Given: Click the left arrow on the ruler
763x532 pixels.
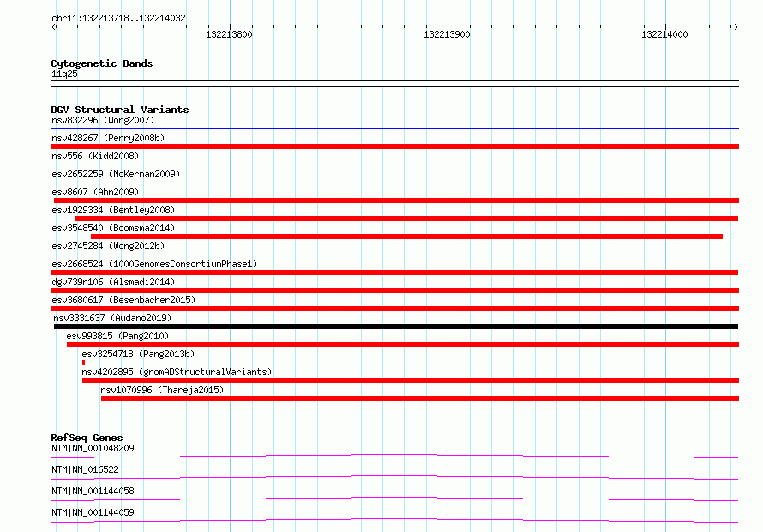Looking at the screenshot, I should coord(54,27).
